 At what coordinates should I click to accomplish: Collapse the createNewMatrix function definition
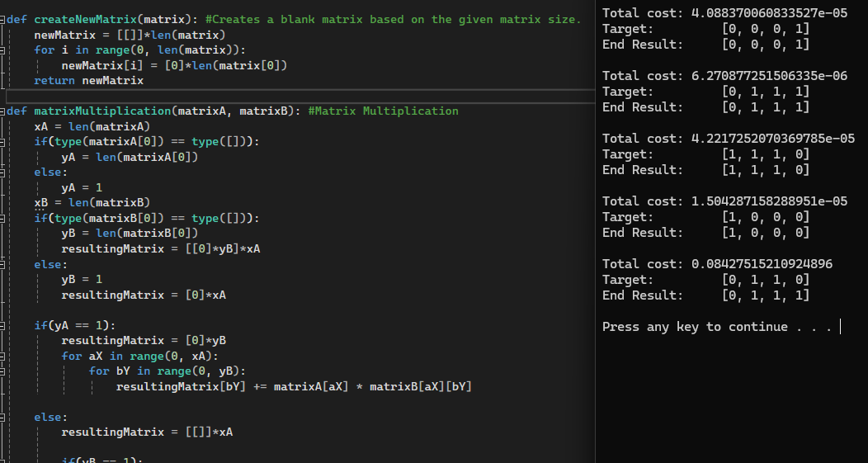(3, 20)
